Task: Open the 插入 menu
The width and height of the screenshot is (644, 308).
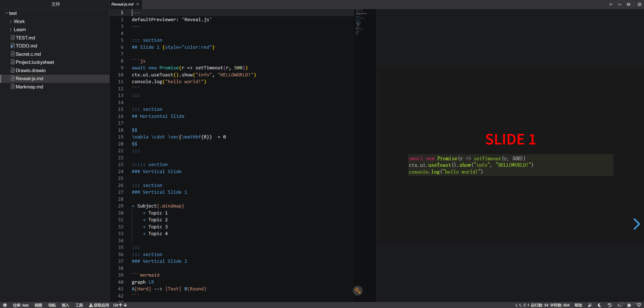Action: tap(65, 305)
